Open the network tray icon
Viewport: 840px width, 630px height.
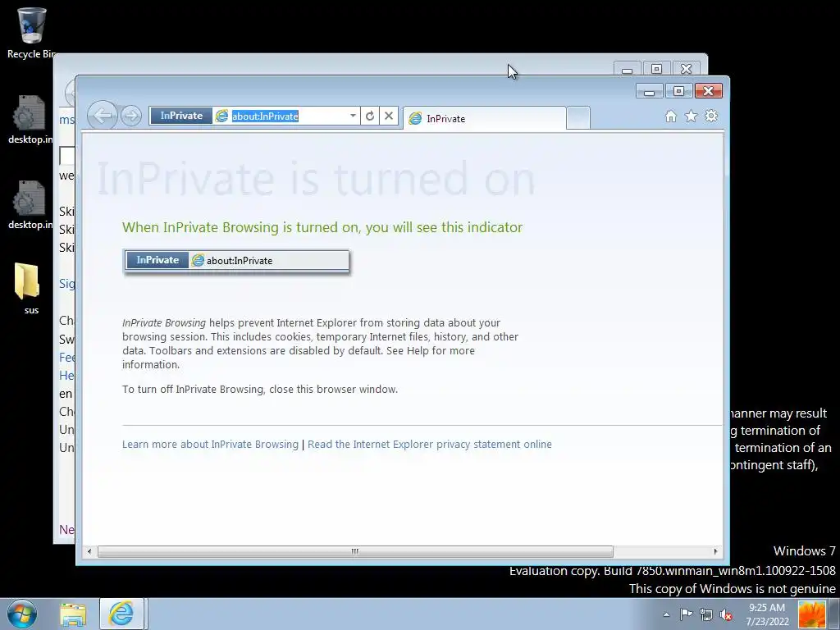pyautogui.click(x=706, y=614)
